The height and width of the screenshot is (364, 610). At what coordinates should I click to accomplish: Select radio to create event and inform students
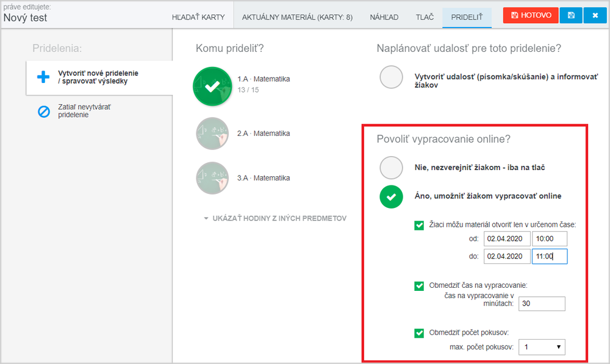[391, 77]
